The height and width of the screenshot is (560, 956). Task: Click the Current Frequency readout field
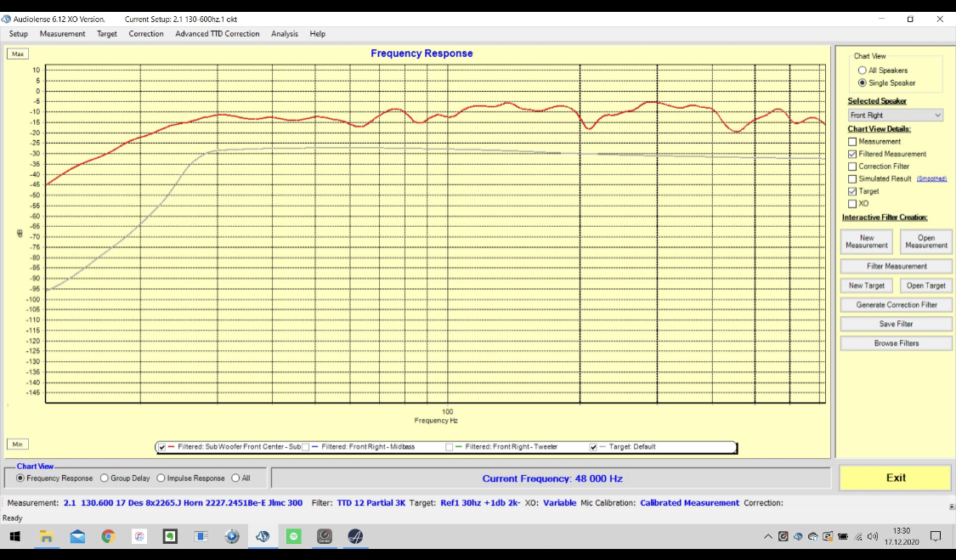[x=552, y=478]
